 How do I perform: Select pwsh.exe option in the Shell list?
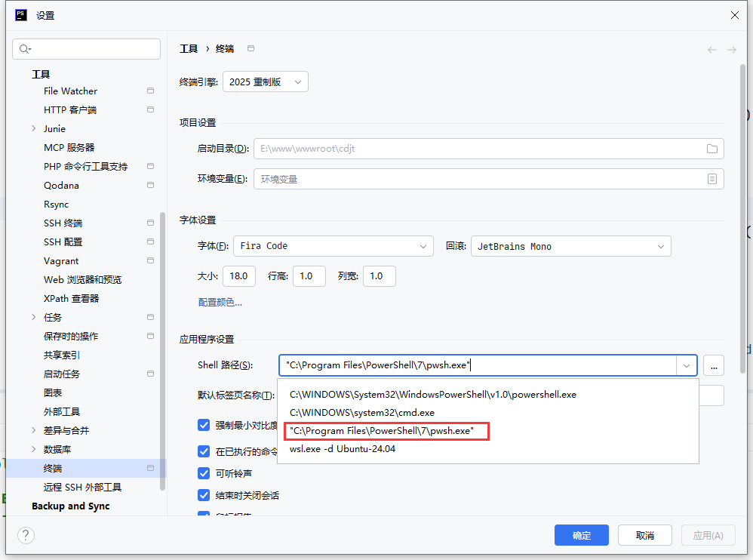click(381, 431)
